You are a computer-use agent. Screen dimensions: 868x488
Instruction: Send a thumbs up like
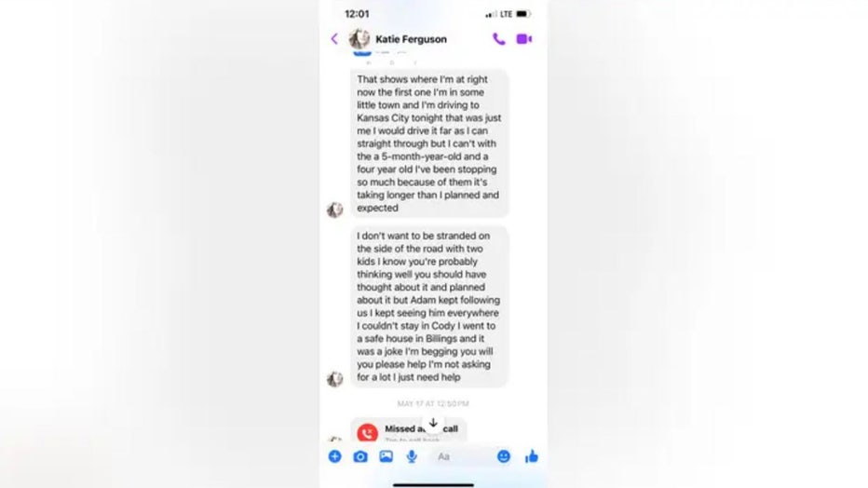[532, 456]
